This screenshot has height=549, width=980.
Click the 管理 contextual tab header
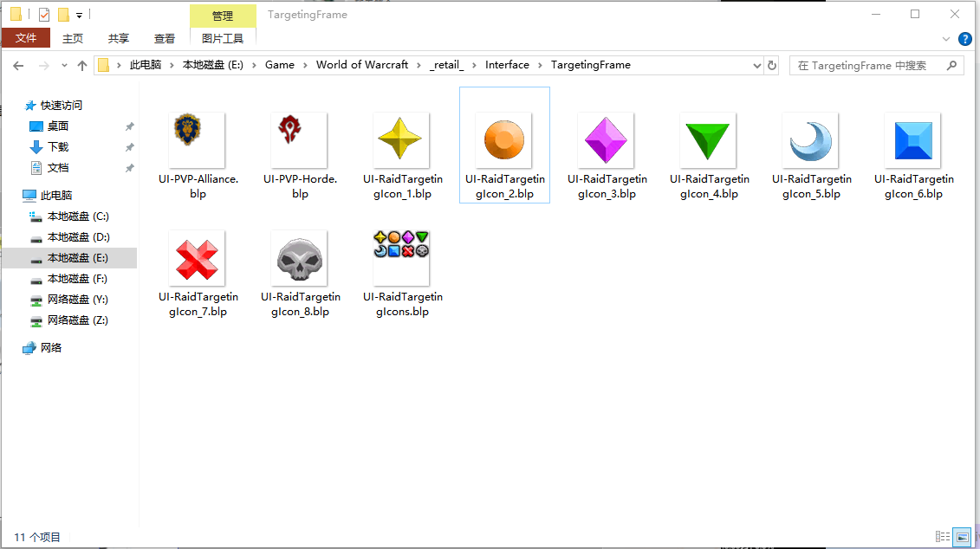223,16
